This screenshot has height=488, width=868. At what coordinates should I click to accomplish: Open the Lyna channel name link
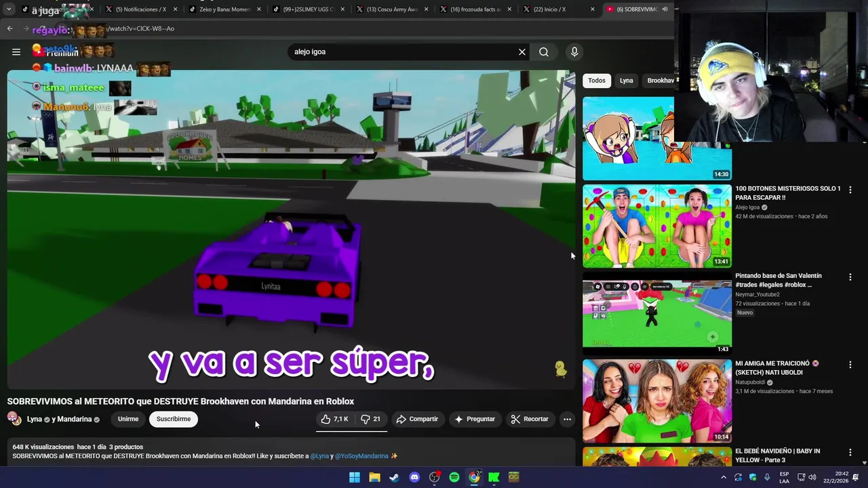click(x=35, y=419)
